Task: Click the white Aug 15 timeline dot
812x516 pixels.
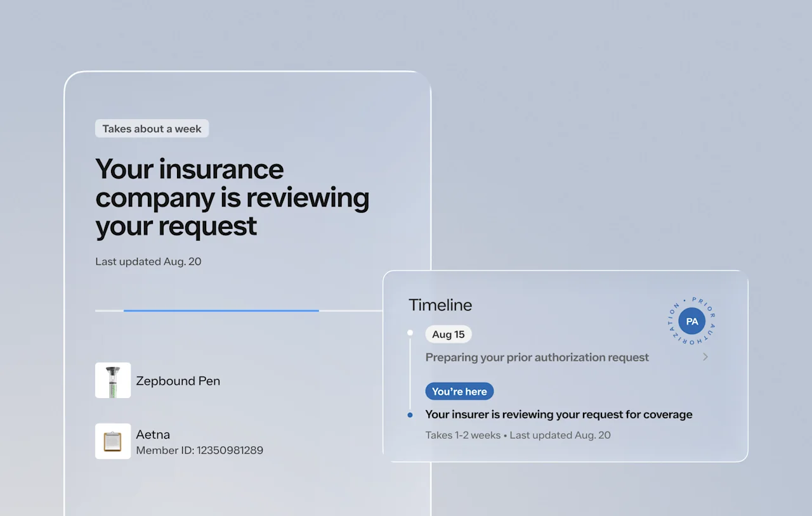Action: point(410,333)
